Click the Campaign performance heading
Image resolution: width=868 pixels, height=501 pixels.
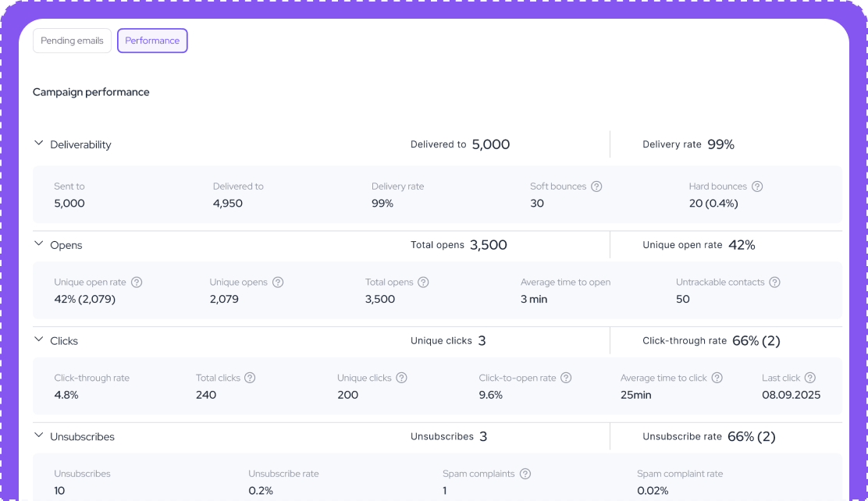[x=91, y=92]
